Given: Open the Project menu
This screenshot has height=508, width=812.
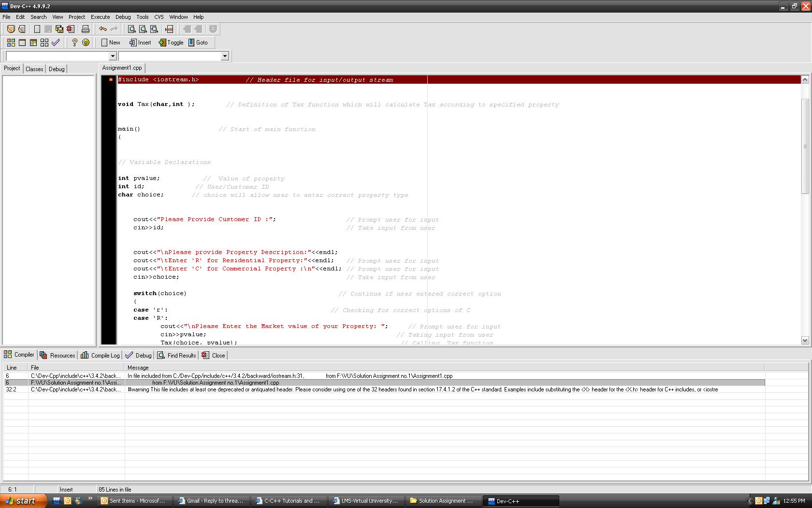Looking at the screenshot, I should tap(77, 17).
